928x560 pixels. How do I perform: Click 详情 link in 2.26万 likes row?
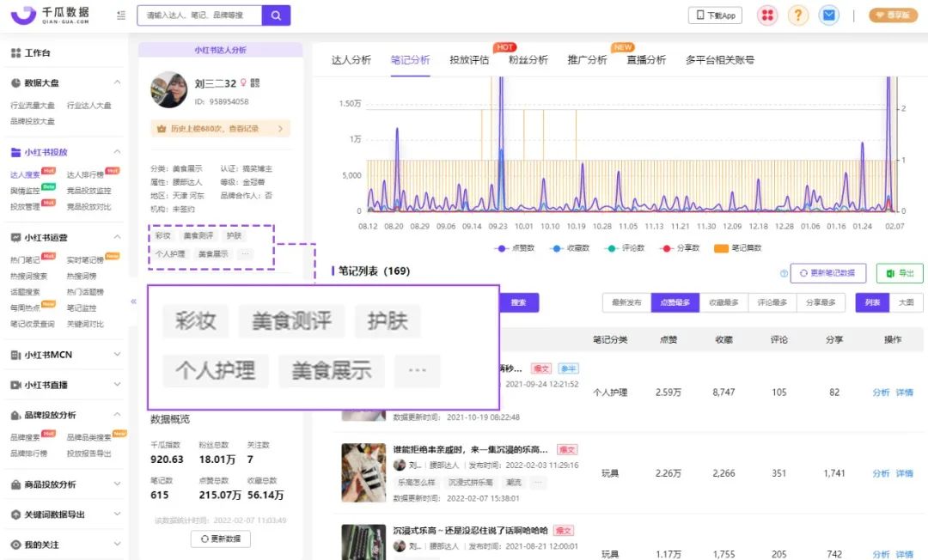pos(904,473)
